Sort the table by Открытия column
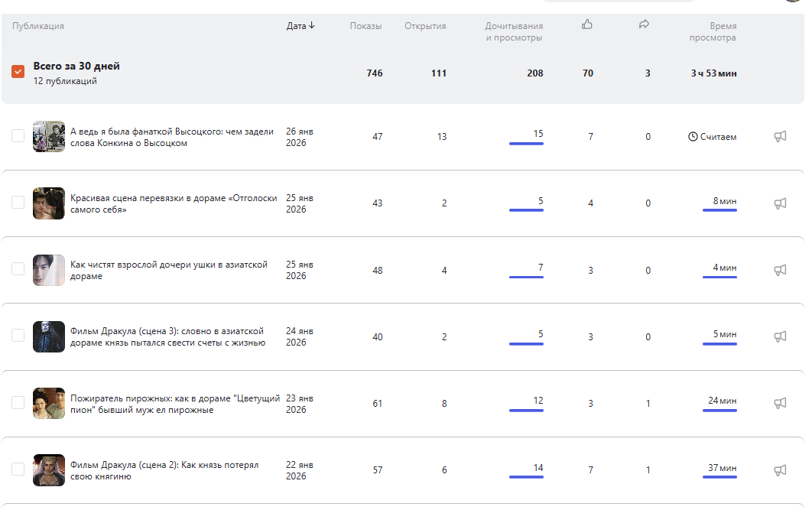This screenshot has width=812, height=510. click(425, 26)
